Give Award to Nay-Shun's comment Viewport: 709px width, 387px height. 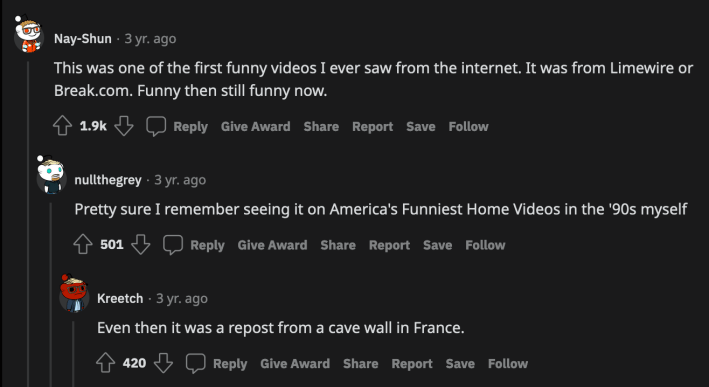[255, 127]
